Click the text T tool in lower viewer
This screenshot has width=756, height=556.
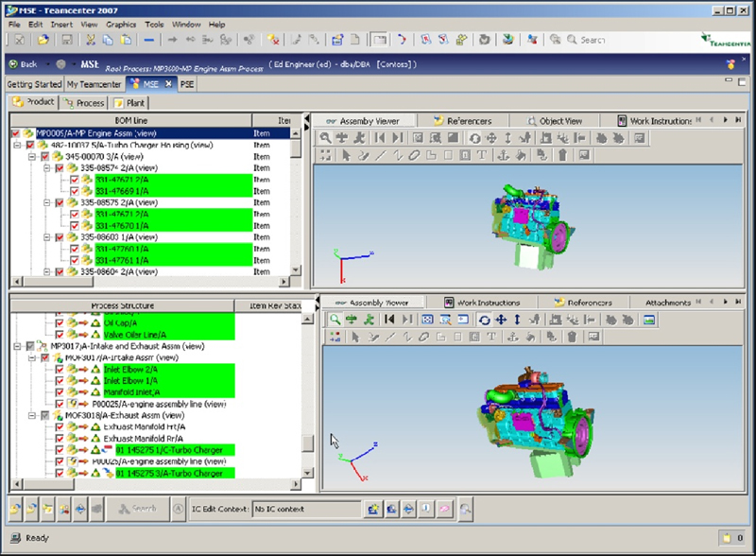click(x=491, y=337)
